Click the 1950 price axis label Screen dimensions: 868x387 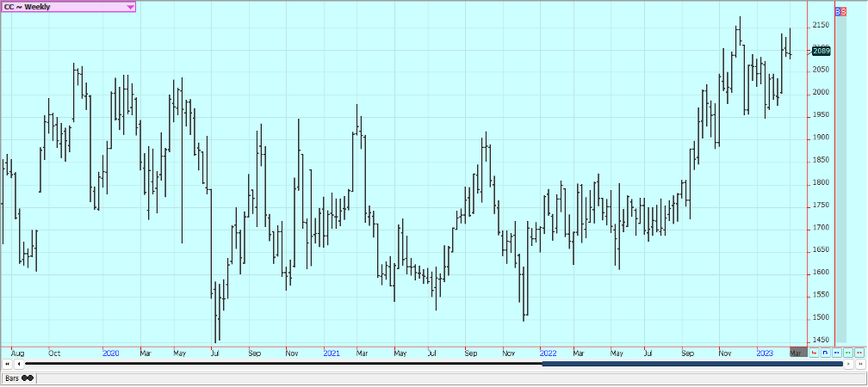[821, 115]
